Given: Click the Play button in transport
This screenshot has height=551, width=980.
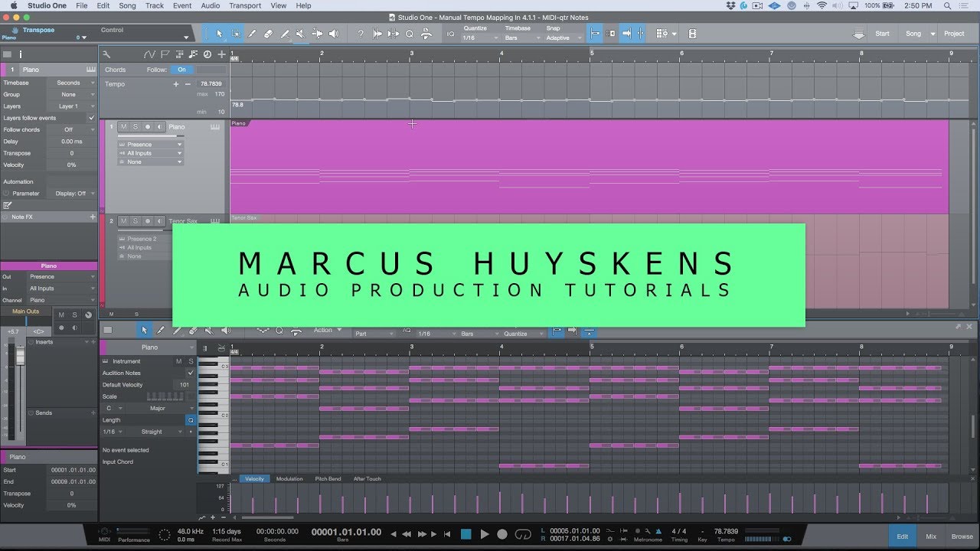Looking at the screenshot, I should tap(484, 534).
